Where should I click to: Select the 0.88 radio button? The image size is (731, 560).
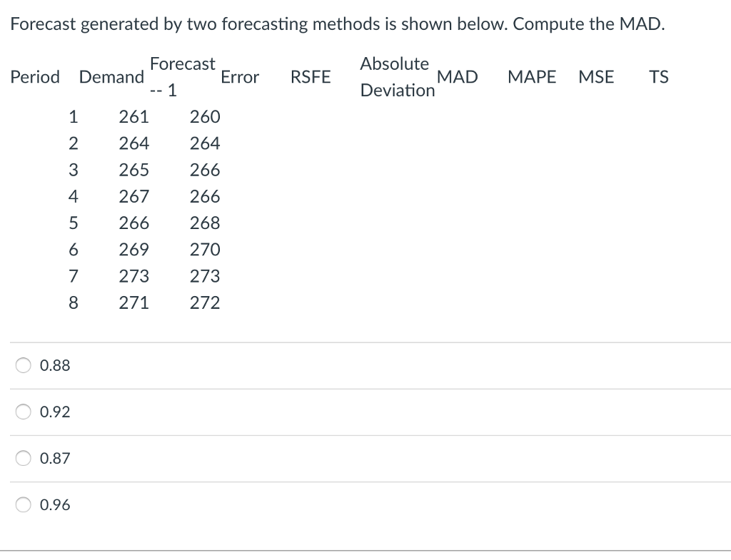click(24, 366)
